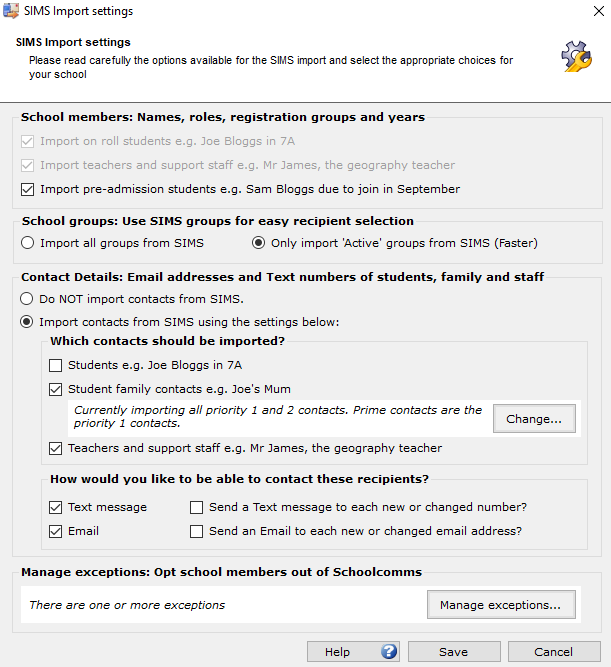Uncheck the Text message checkbox
This screenshot has width=611, height=667.
pos(56,507)
